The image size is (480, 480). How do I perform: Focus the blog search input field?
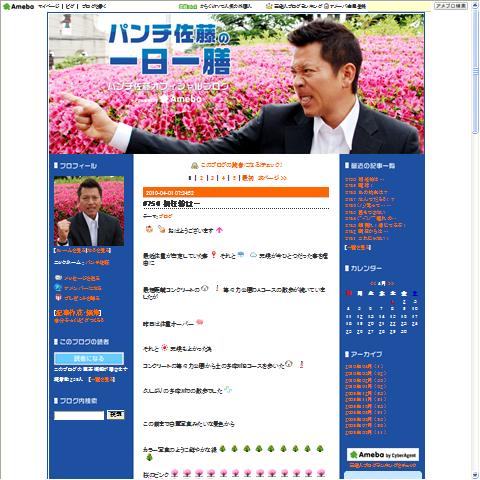click(x=79, y=415)
